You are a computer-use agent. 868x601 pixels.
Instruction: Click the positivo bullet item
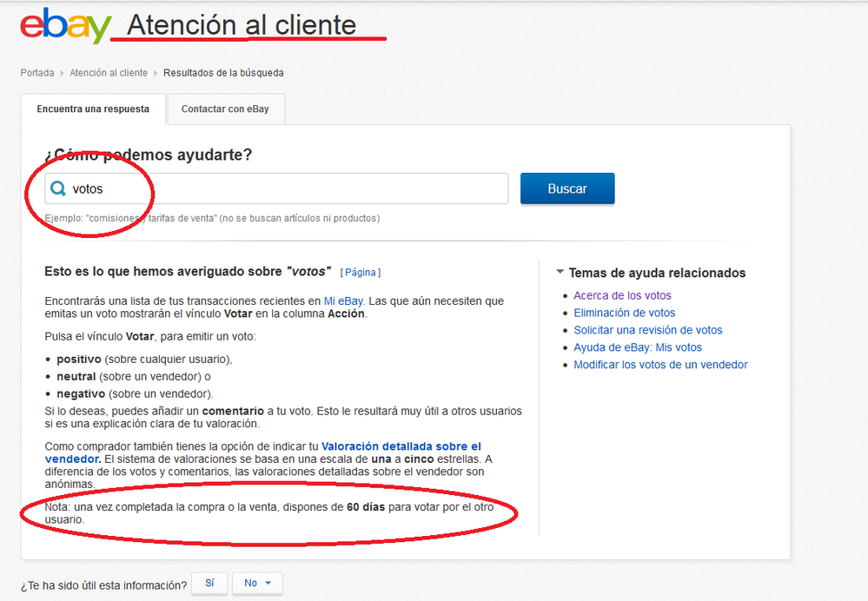(144, 360)
